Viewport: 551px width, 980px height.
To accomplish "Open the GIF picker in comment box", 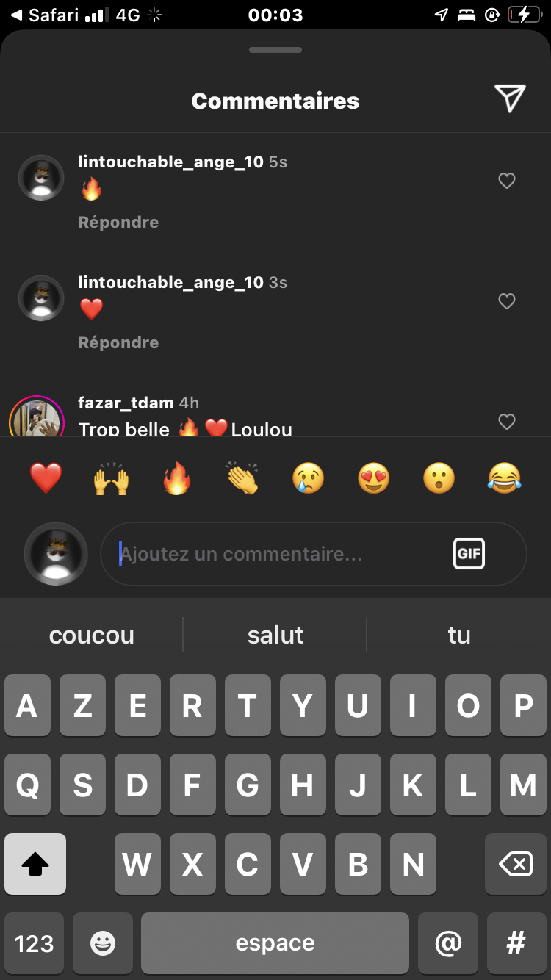I will (469, 554).
